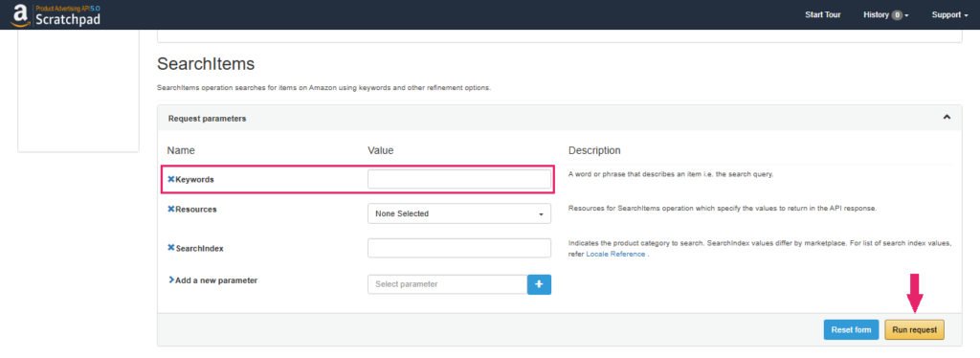
Task: Click the Keywords parameter label
Action: pyautogui.click(x=194, y=179)
